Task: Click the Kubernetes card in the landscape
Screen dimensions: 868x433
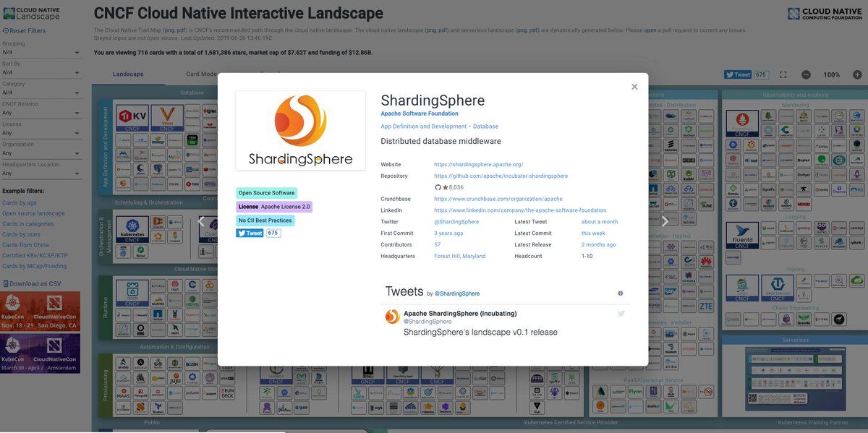Action: 132,228
